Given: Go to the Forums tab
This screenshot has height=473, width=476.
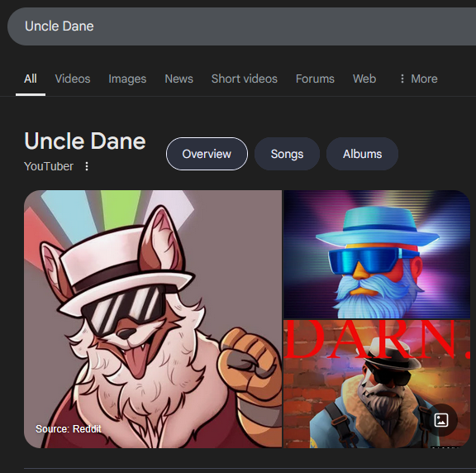Looking at the screenshot, I should pyautogui.click(x=315, y=79).
